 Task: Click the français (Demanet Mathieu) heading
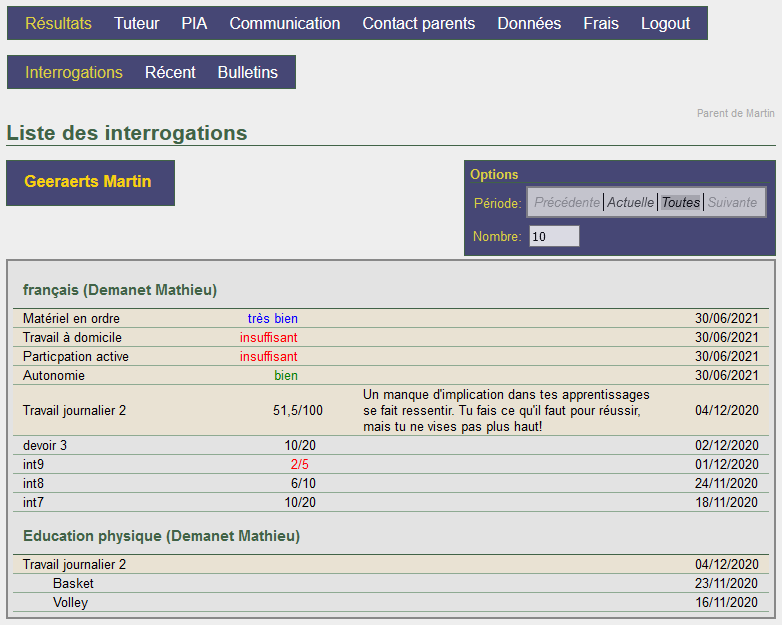pos(120,290)
